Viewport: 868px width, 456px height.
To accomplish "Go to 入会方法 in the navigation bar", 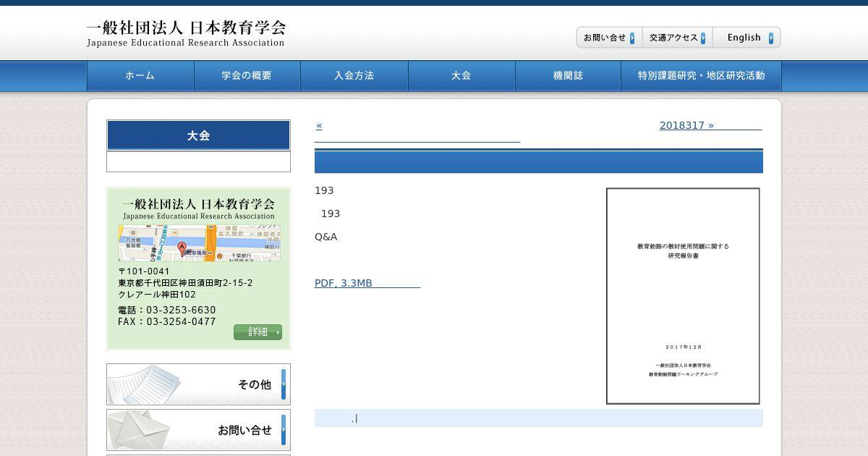I will pyautogui.click(x=354, y=76).
